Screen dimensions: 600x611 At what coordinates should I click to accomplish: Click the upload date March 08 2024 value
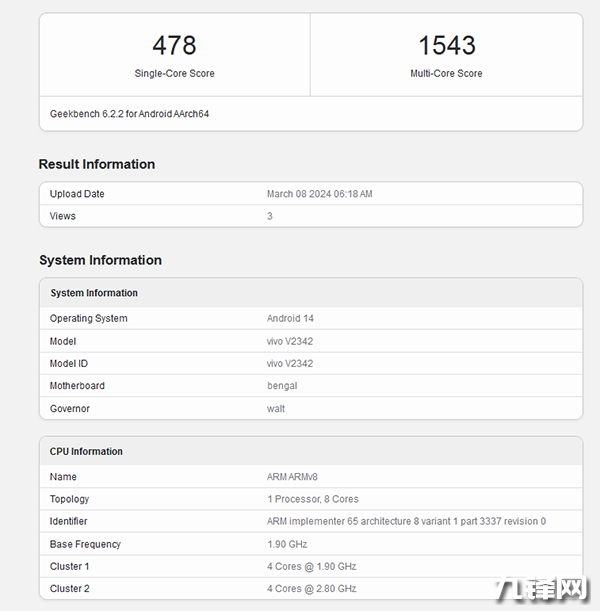[319, 194]
